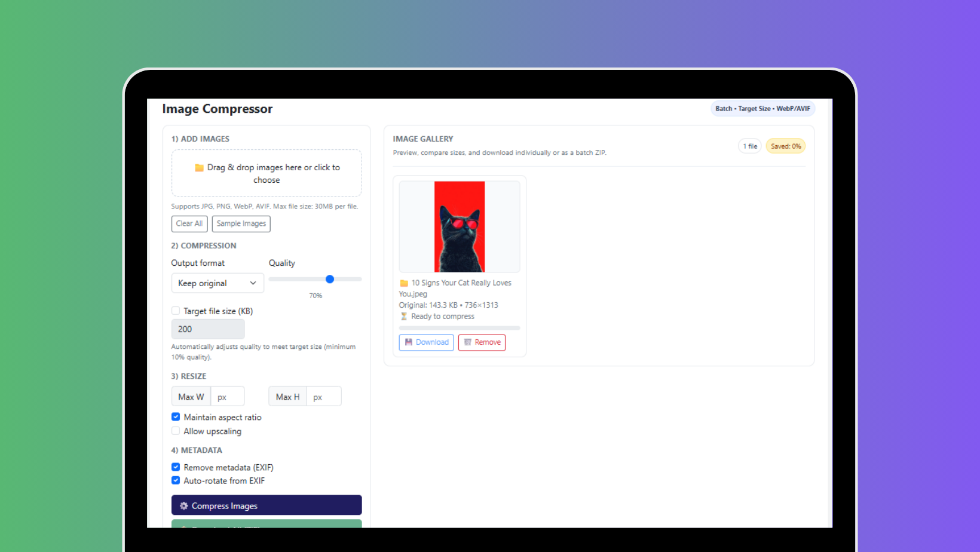980x552 pixels.
Task: Enable the Target file size checkbox
Action: (x=176, y=311)
